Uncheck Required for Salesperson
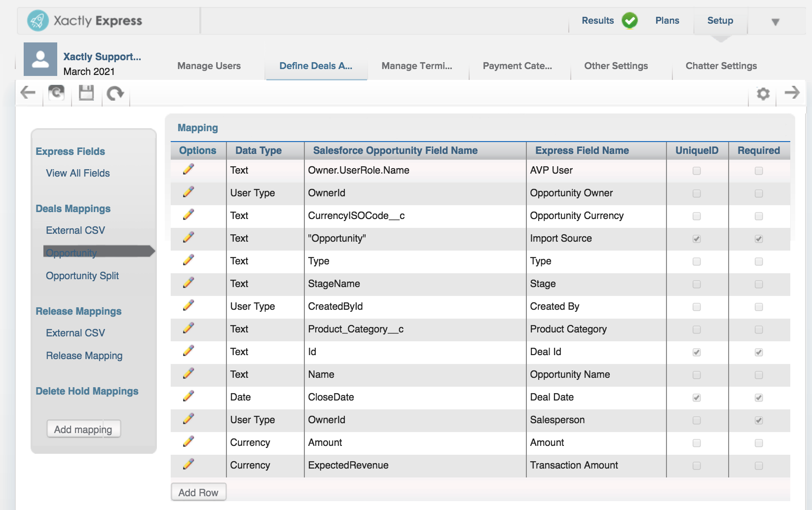Image resolution: width=812 pixels, height=510 pixels. point(759,420)
